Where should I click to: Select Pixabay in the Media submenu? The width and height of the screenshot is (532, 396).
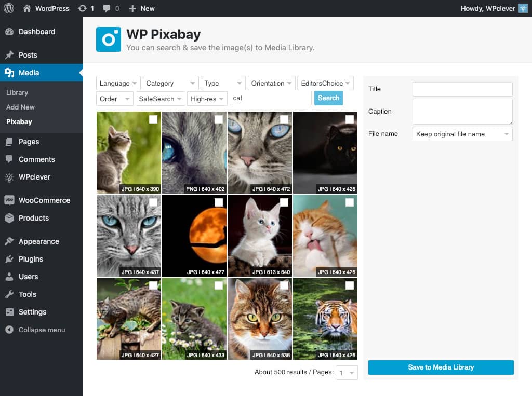(x=19, y=122)
